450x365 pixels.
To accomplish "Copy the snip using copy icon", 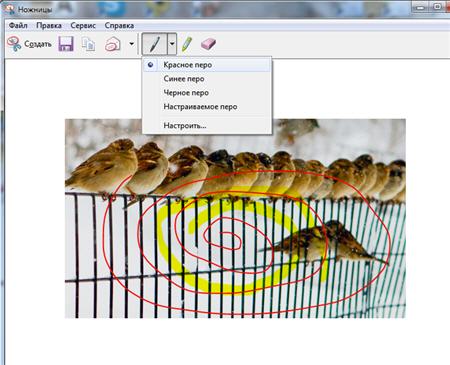I will click(x=89, y=44).
